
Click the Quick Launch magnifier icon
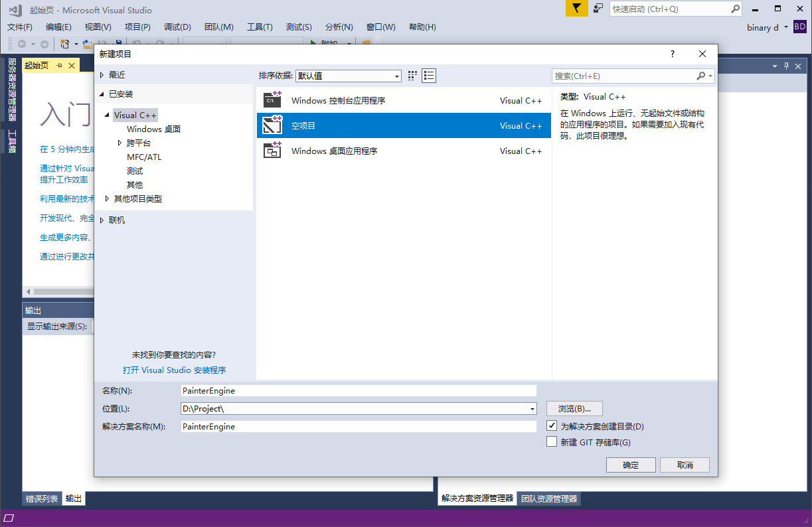[735, 9]
